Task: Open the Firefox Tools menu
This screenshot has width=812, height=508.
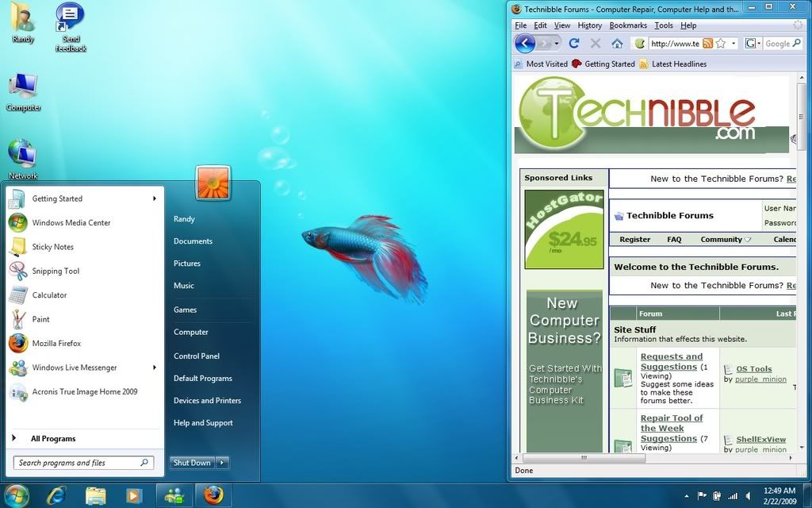Action: pos(664,25)
